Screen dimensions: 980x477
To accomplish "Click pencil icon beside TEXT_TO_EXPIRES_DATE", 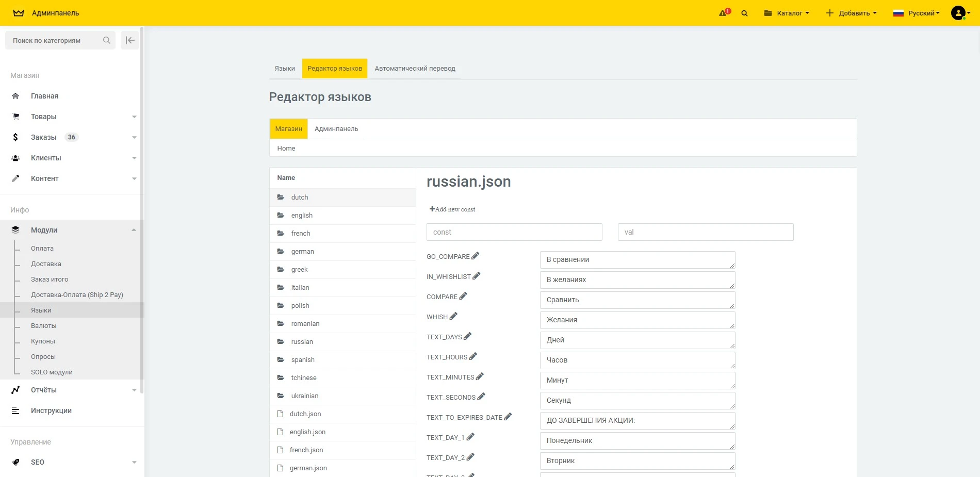I will [508, 417].
